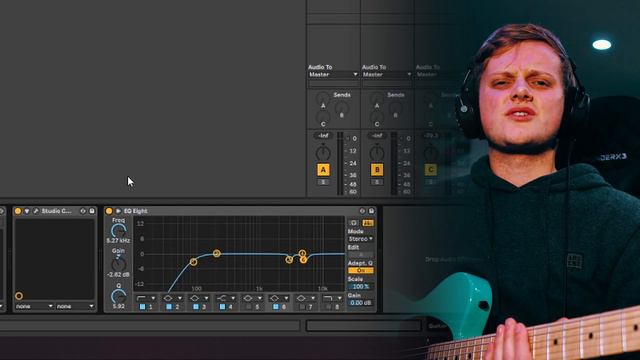Image resolution: width=640 pixels, height=360 pixels.
Task: Disable EQ band 3 activator
Action: [196, 307]
